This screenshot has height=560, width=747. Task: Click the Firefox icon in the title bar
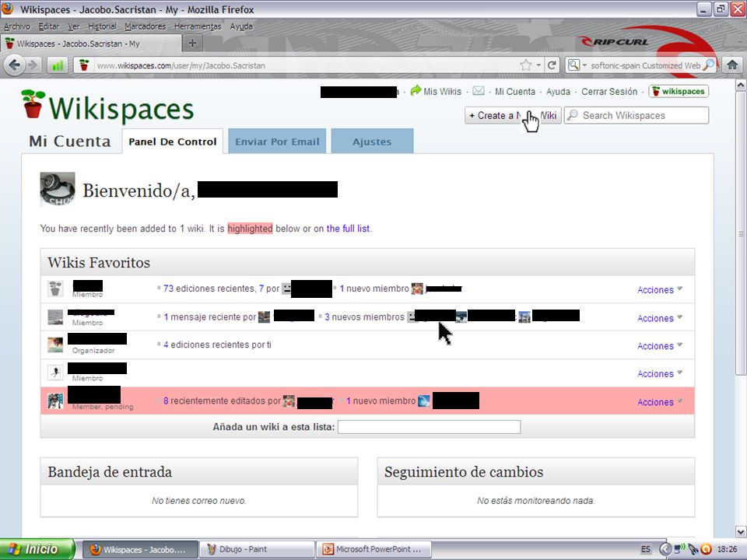[8, 9]
